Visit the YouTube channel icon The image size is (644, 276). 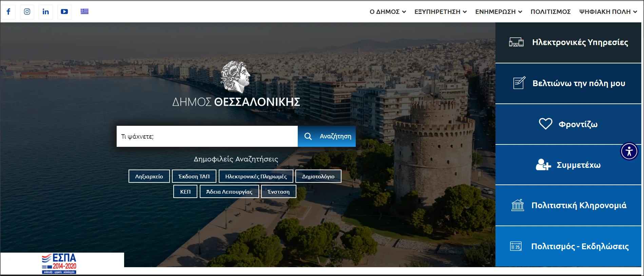pyautogui.click(x=64, y=12)
